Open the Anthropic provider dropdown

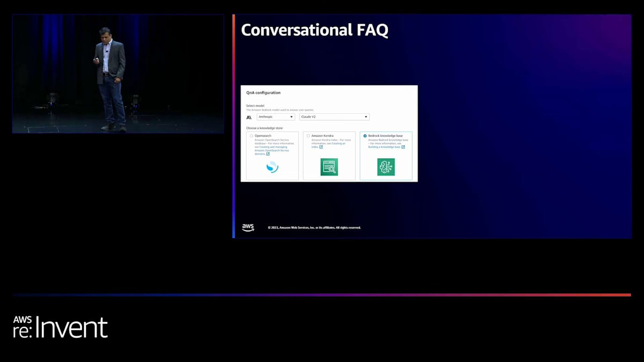[x=276, y=117]
